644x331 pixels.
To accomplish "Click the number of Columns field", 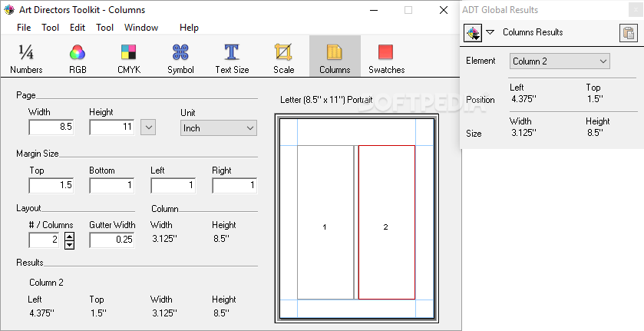I will click(x=45, y=240).
